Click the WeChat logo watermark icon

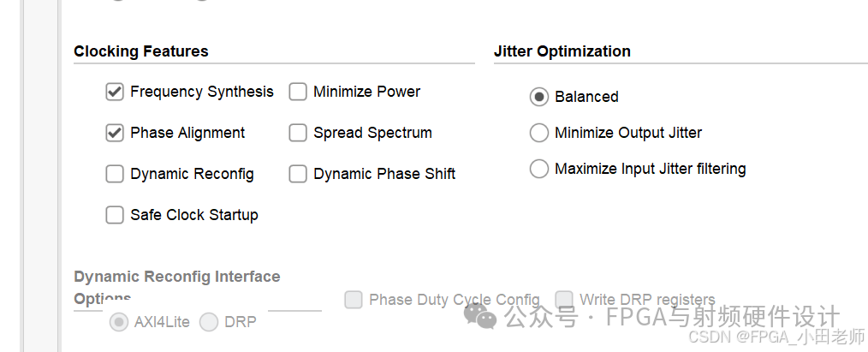point(480,316)
